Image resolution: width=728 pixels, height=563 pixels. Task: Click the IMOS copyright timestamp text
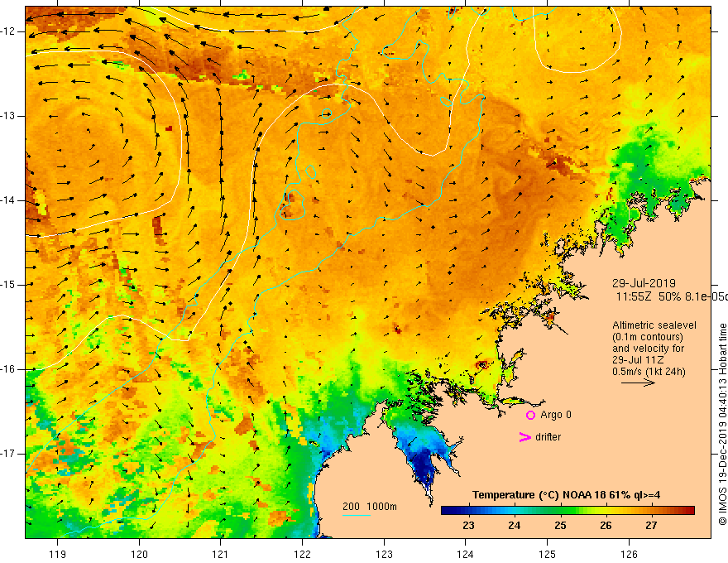[722, 424]
